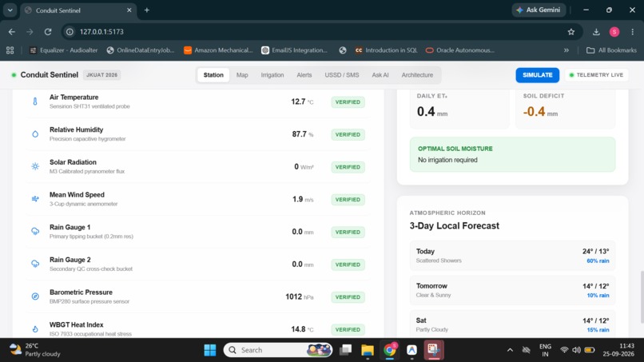This screenshot has width=644, height=362.
Task: Open the browser downloads icon
Action: (596, 32)
